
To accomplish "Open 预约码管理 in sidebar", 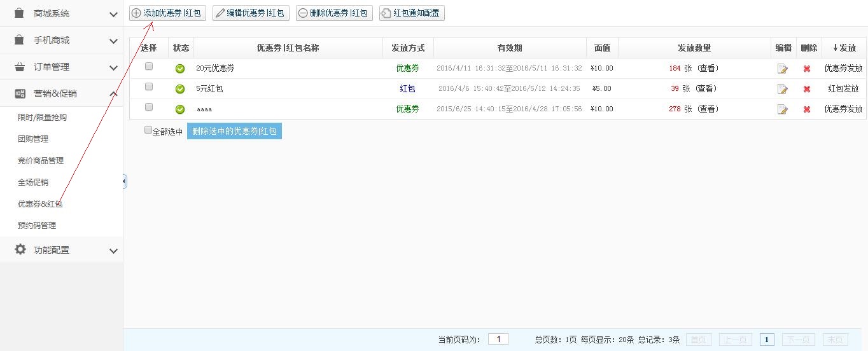I will [37, 225].
